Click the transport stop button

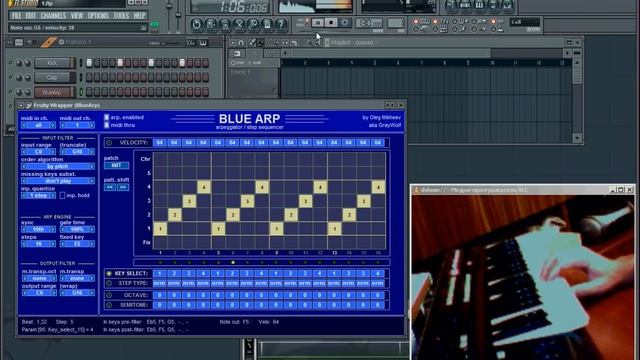click(331, 23)
